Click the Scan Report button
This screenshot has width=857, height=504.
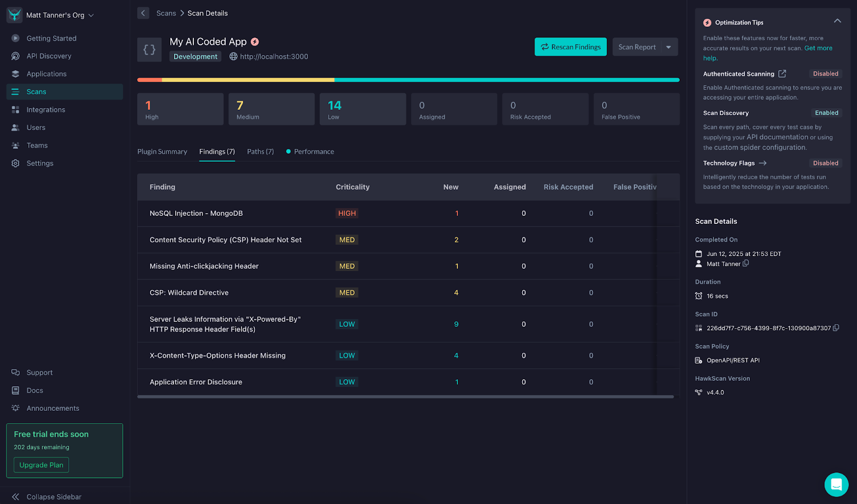637,47
